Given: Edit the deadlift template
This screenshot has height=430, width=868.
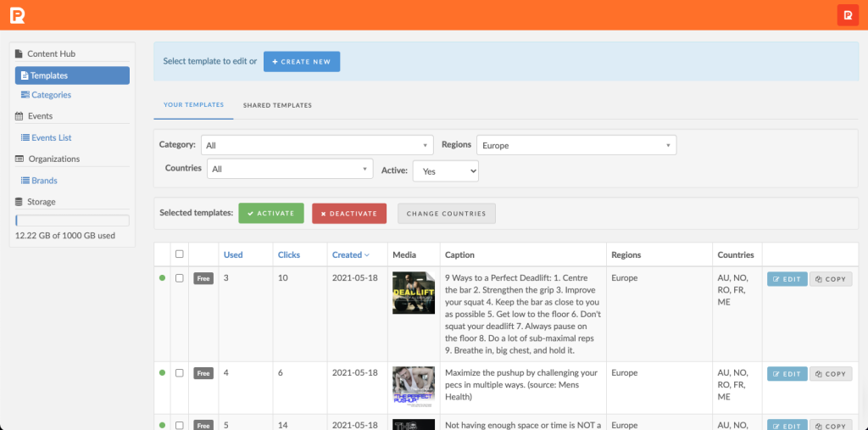Looking at the screenshot, I should point(787,279).
